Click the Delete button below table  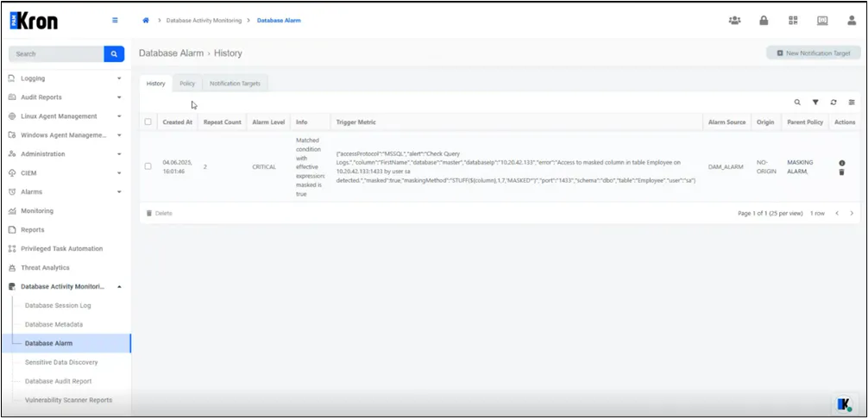coord(160,214)
